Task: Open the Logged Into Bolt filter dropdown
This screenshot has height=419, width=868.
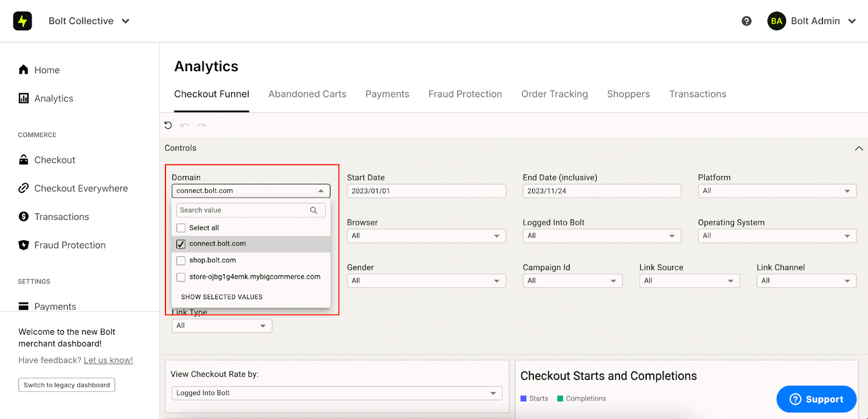Action: click(x=602, y=236)
